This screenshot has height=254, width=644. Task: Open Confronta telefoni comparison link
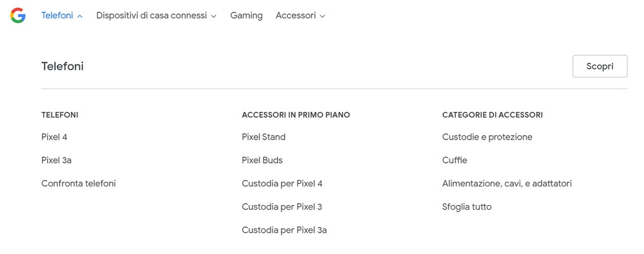pos(79,183)
